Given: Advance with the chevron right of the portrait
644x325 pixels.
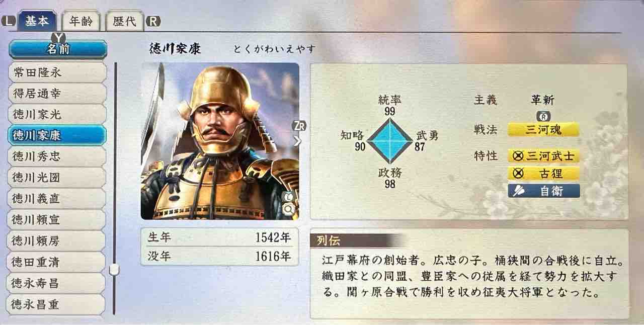Looking at the screenshot, I should (x=297, y=141).
